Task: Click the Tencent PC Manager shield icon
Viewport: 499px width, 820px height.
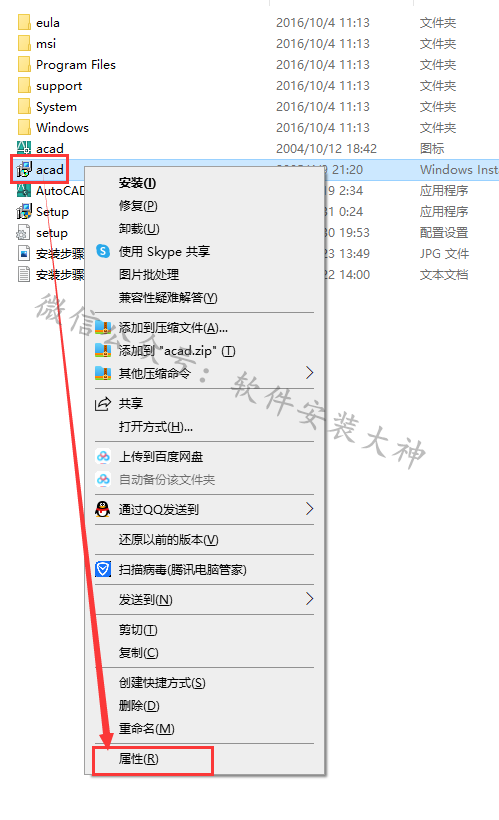Action: (x=103, y=569)
